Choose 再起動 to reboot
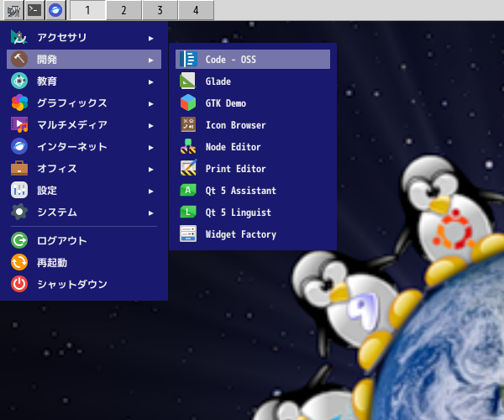 click(84, 262)
